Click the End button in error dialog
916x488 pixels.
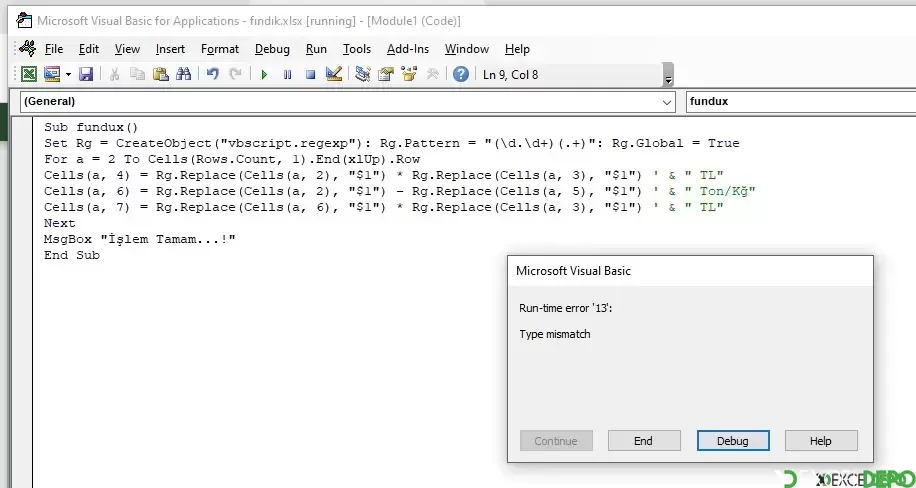pos(644,441)
